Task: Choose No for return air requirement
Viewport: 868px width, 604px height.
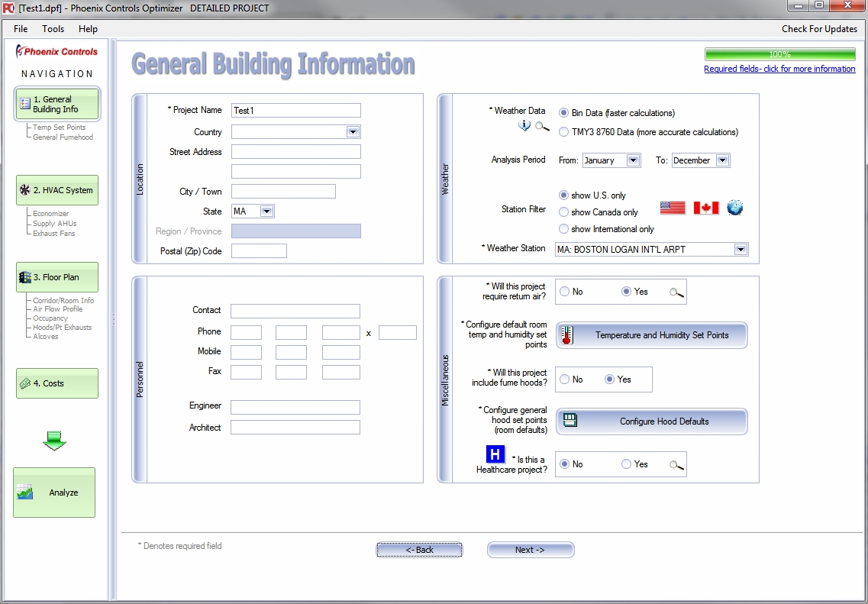Action: tap(565, 291)
